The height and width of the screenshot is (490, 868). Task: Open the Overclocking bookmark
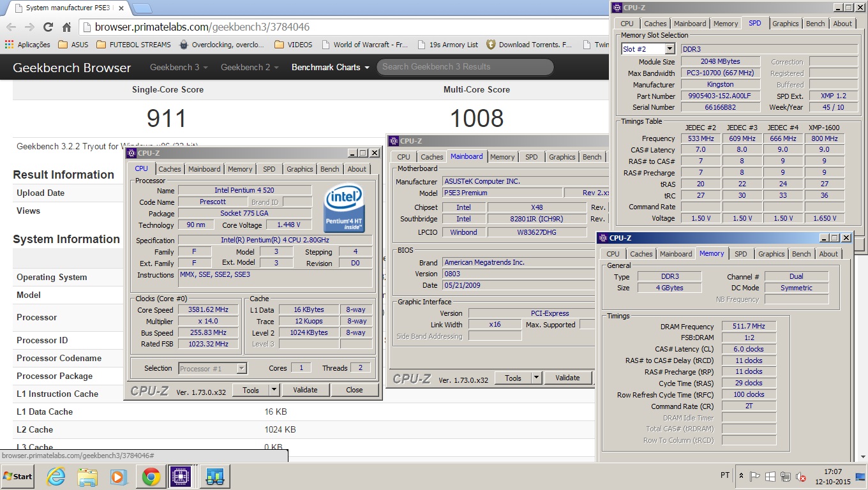coord(221,45)
